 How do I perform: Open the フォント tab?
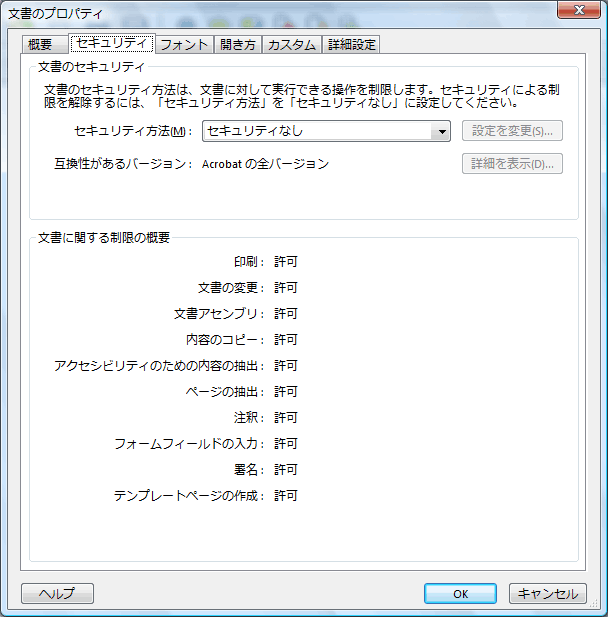point(185,44)
